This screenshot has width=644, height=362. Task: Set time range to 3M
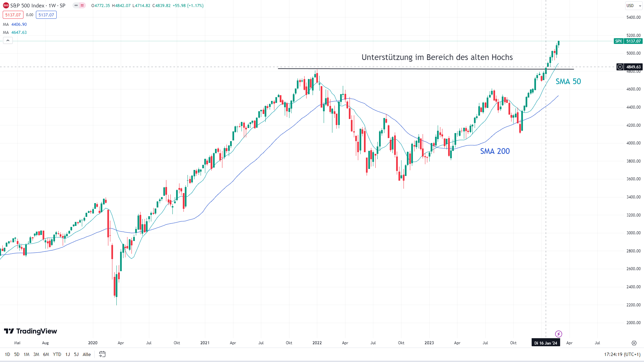click(x=36, y=354)
